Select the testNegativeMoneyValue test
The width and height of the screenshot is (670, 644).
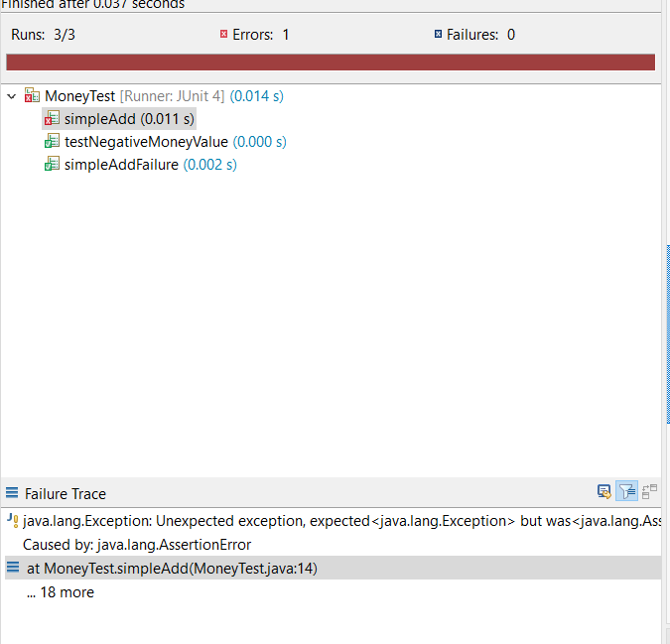tap(175, 141)
